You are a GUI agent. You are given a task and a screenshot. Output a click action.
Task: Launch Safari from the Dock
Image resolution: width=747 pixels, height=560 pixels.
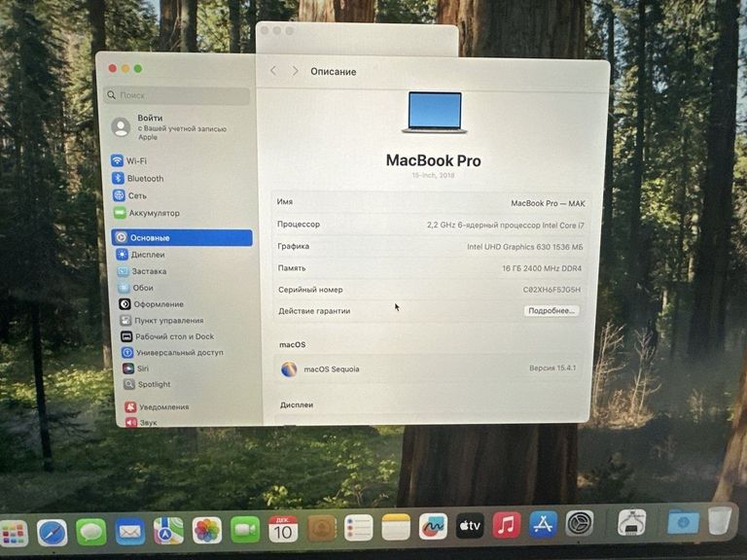tap(52, 533)
